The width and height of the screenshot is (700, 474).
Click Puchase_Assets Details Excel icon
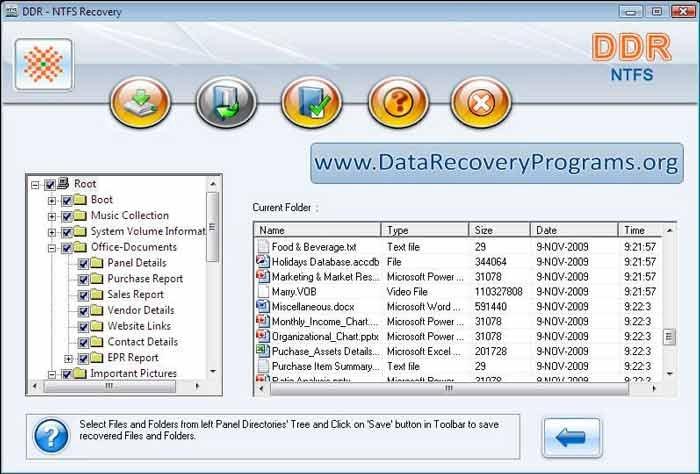click(x=263, y=351)
